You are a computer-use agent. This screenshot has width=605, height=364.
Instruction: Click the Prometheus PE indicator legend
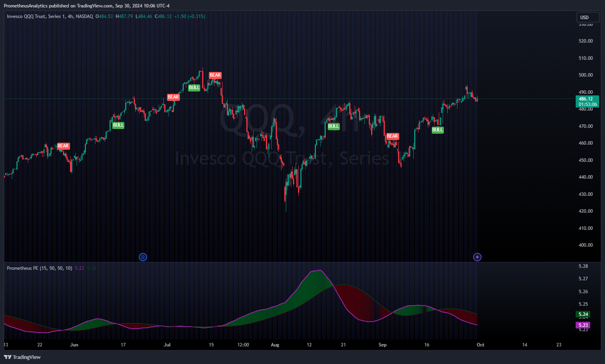pos(39,268)
